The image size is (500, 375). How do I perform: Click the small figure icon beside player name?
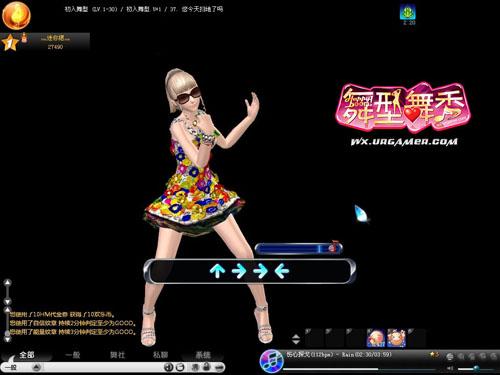pos(24,38)
